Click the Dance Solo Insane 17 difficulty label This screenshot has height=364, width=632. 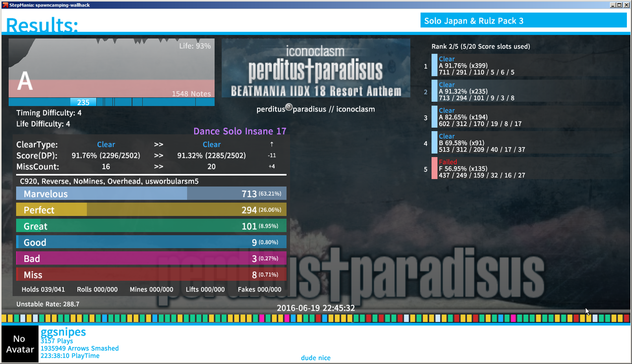tap(240, 131)
